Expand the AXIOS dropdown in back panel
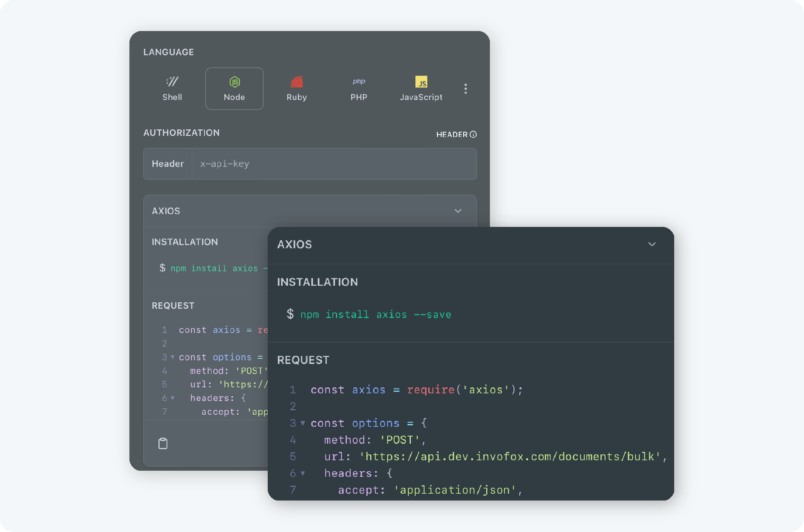Screen dimensions: 804x532 point(458,211)
